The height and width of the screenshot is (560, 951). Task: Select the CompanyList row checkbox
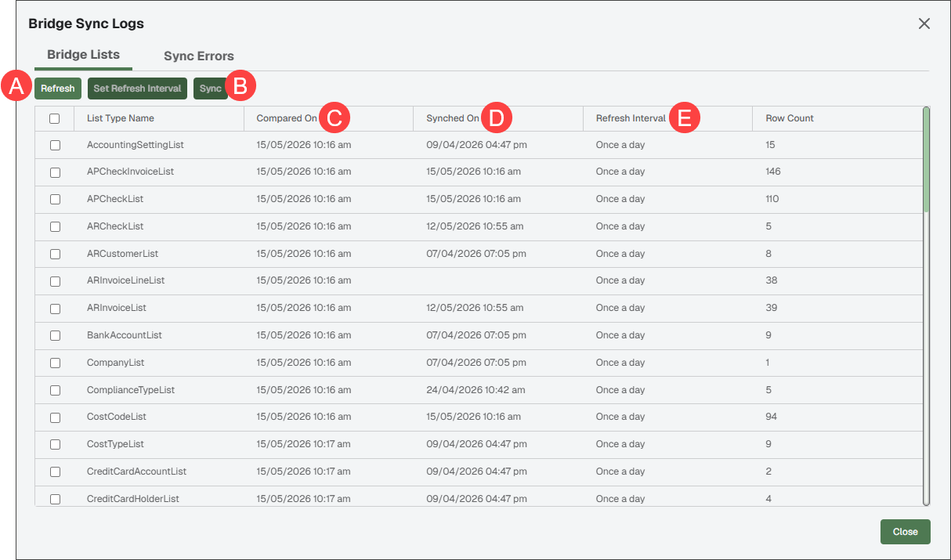click(55, 363)
